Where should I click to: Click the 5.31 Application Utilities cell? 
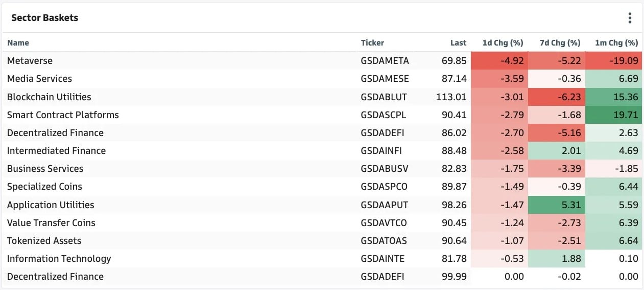[x=557, y=205]
